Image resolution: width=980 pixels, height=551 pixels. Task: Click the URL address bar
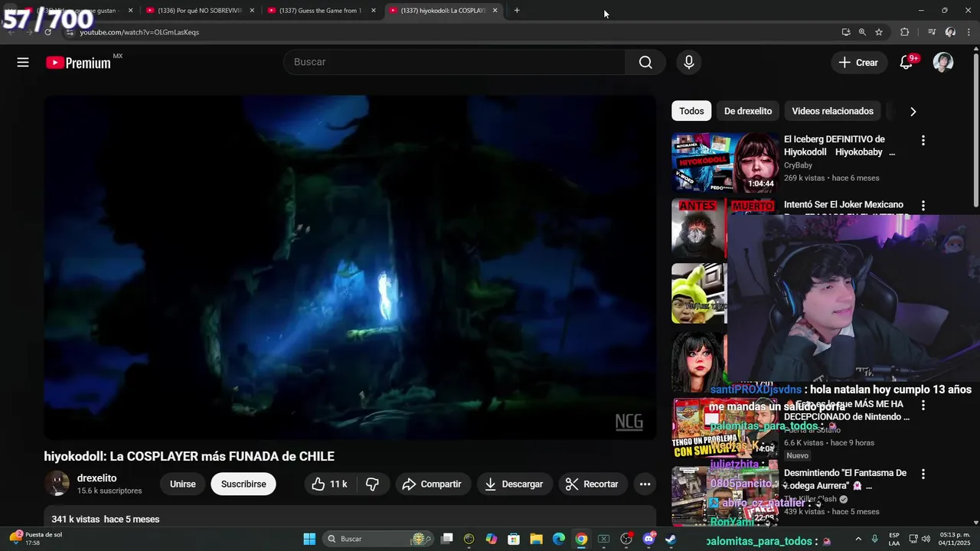(x=452, y=32)
